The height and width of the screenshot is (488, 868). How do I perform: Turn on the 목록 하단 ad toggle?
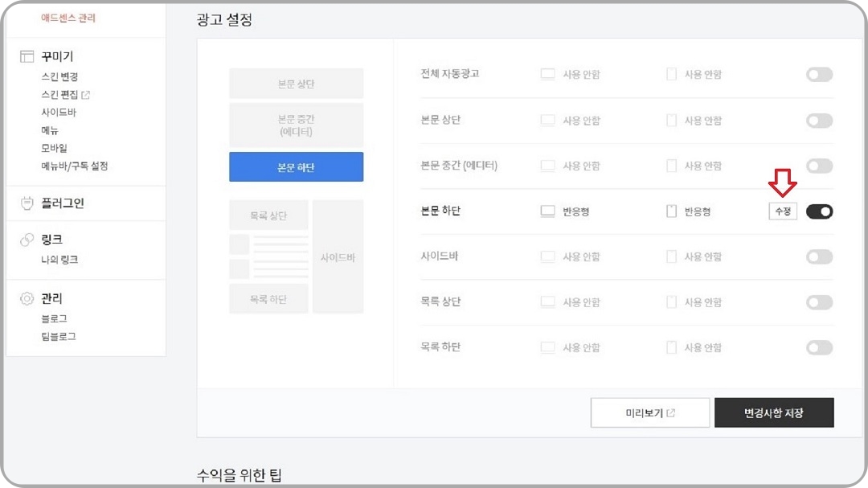point(819,347)
